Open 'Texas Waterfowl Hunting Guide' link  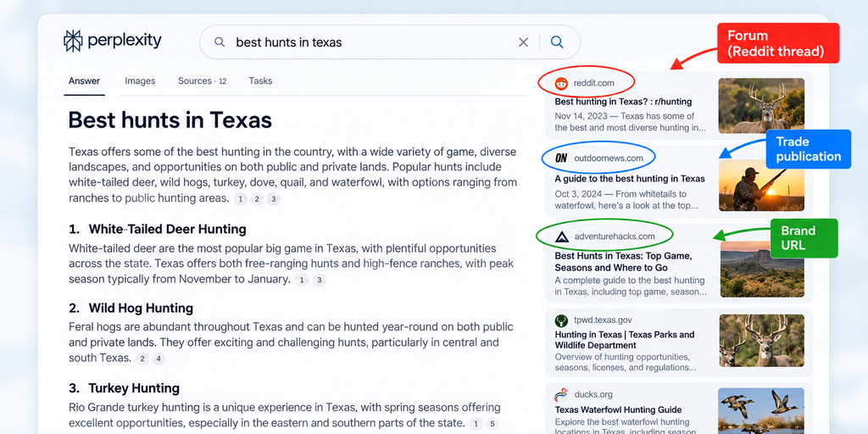click(x=618, y=410)
